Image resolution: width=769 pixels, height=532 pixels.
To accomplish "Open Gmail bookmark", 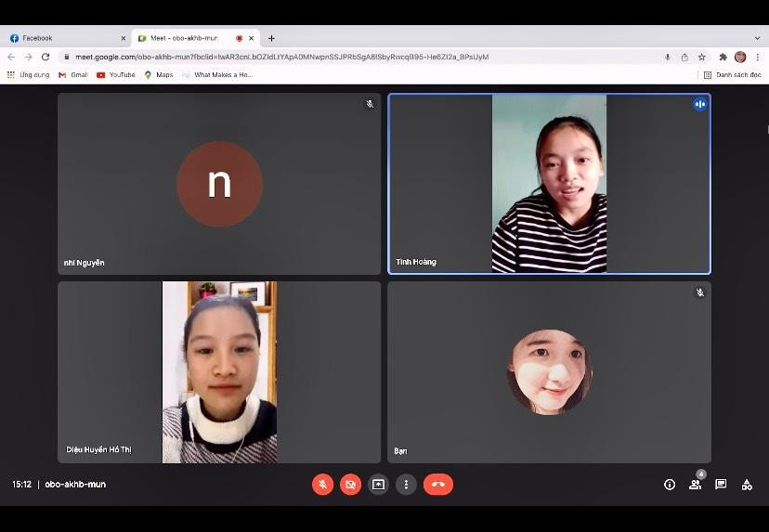I will click(x=73, y=75).
